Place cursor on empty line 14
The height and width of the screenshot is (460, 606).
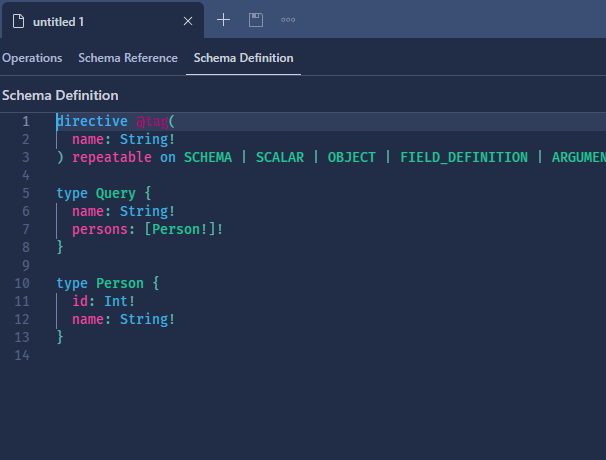(309, 355)
